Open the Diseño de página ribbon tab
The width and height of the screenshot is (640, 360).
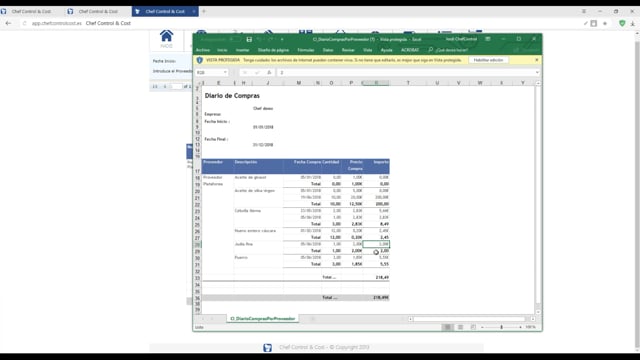click(x=273, y=50)
